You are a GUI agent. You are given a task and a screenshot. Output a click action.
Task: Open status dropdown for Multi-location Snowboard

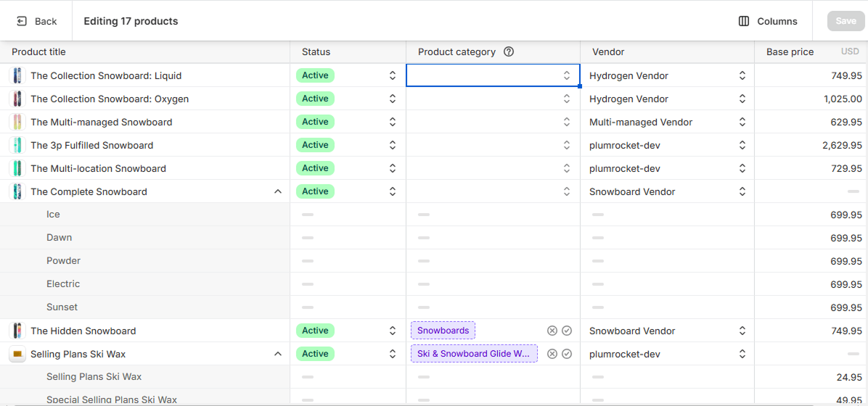pos(393,168)
